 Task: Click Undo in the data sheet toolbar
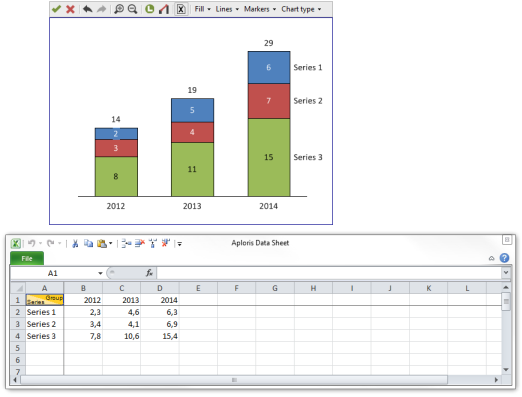(x=32, y=243)
